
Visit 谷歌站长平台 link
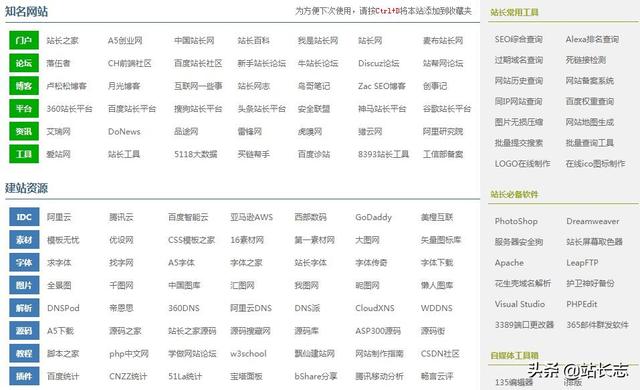(x=447, y=109)
